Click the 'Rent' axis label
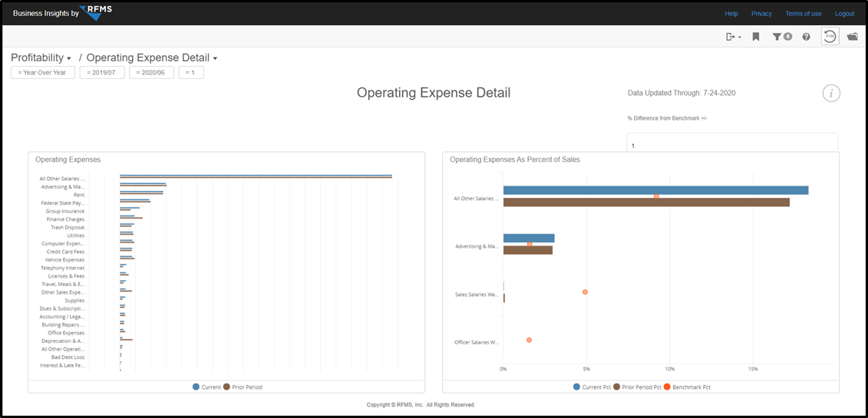 click(79, 195)
